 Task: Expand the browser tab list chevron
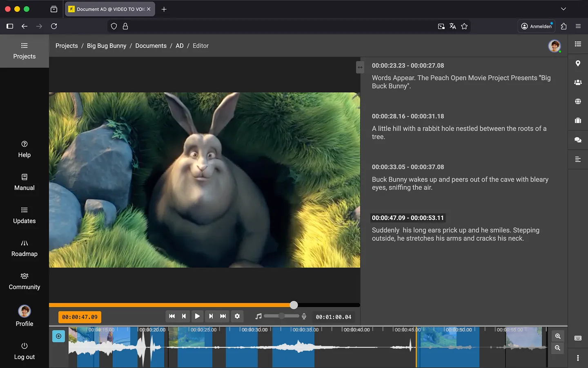pyautogui.click(x=563, y=9)
